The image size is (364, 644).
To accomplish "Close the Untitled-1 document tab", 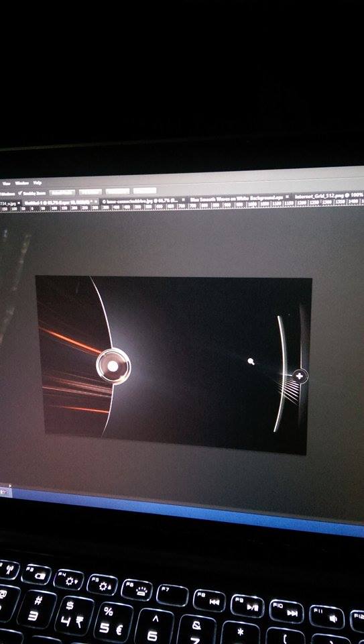I will point(95,202).
